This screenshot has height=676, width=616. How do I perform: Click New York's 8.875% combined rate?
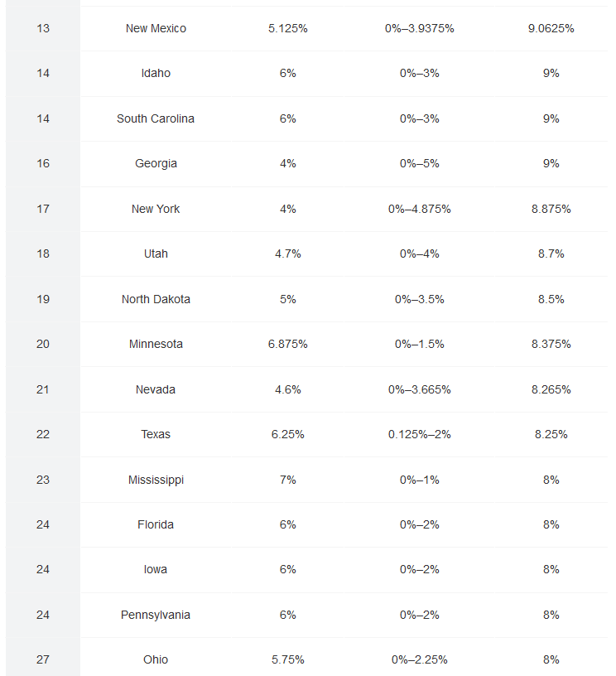click(551, 209)
